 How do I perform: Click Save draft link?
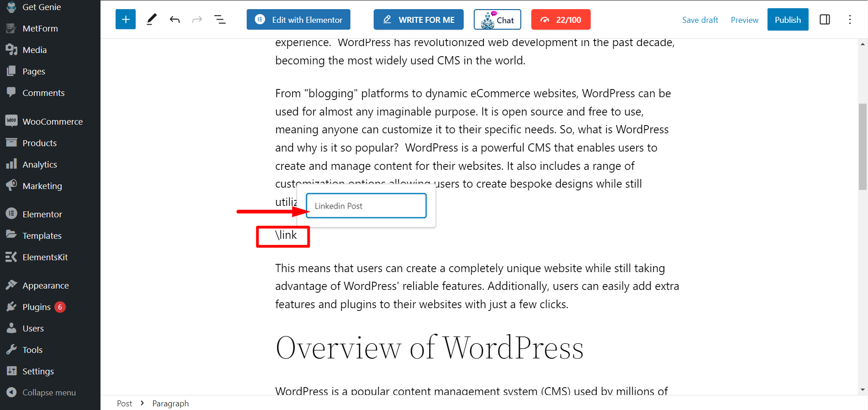(x=700, y=20)
